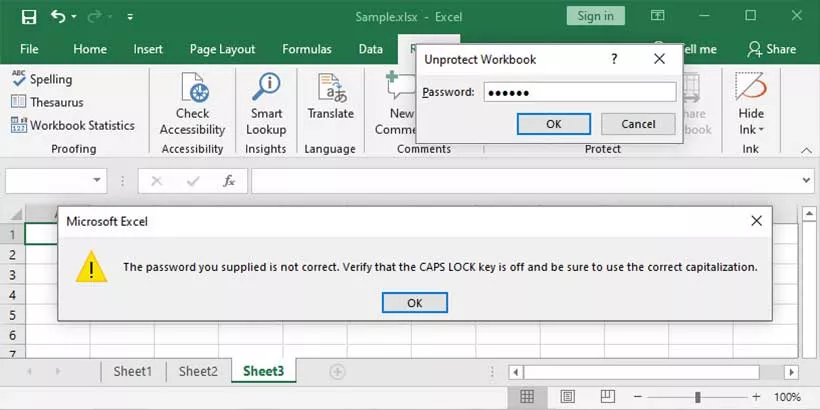Image resolution: width=820 pixels, height=410 pixels.
Task: Click the formula bar Cancel X icon
Action: [156, 181]
